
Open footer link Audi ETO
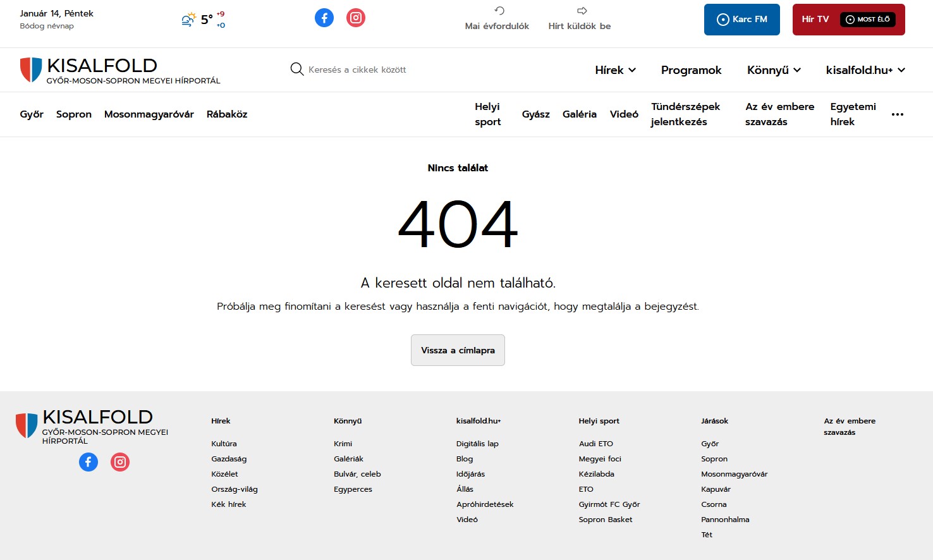pos(596,444)
